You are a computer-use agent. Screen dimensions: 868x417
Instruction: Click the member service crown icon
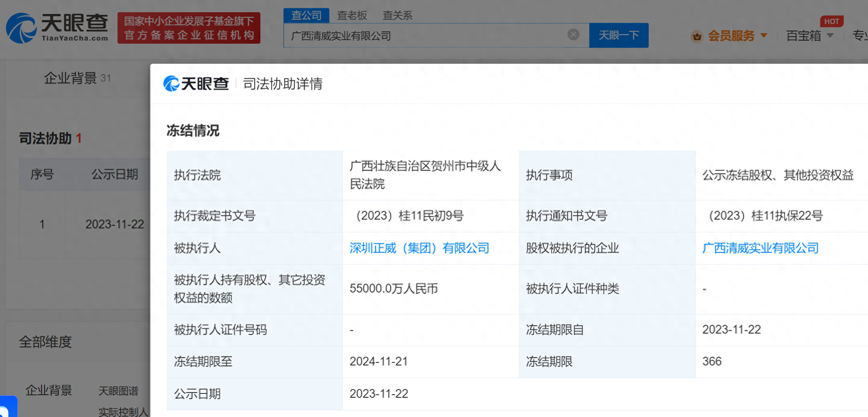point(697,36)
